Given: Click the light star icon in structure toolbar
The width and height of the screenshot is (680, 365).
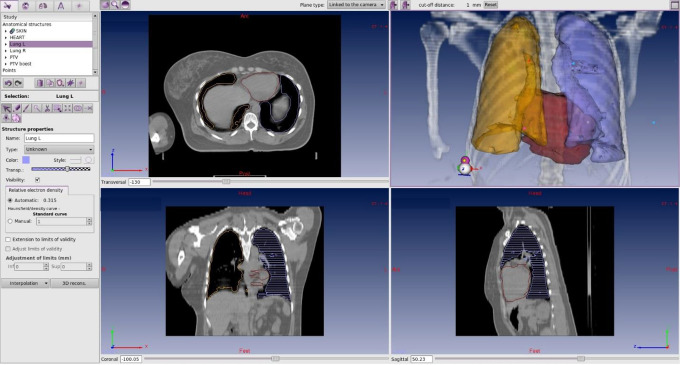Looking at the screenshot, I should click(81, 83).
